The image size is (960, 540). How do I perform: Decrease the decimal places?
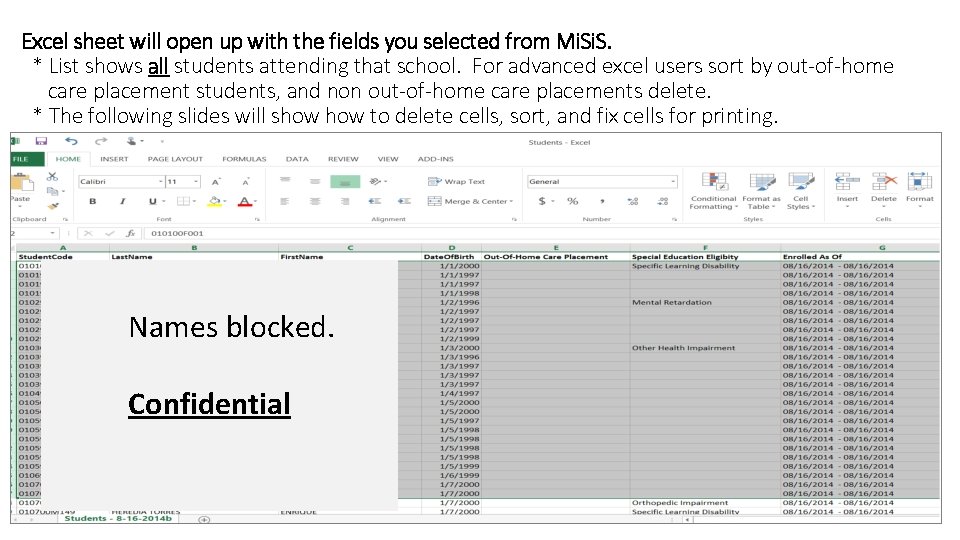tap(662, 201)
